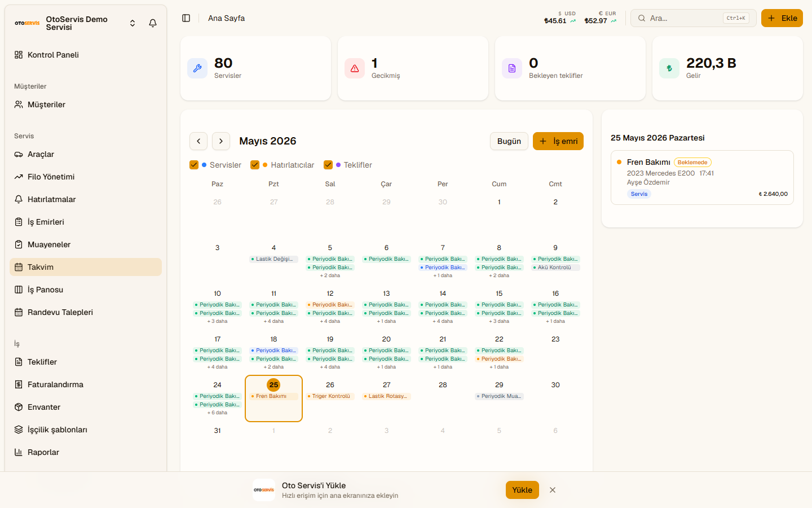Toggle the Teklifler calendar filter
812x508 pixels.
click(328, 165)
